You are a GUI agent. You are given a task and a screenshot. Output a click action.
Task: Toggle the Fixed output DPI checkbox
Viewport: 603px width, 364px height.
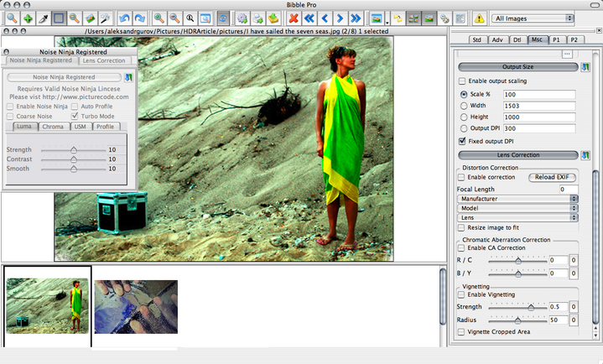click(x=463, y=141)
